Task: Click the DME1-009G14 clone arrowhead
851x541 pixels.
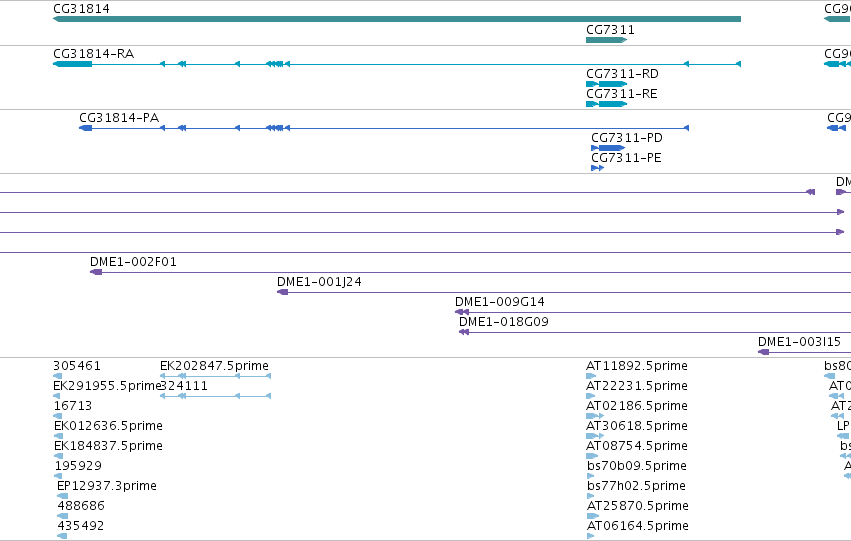Action: coord(462,312)
